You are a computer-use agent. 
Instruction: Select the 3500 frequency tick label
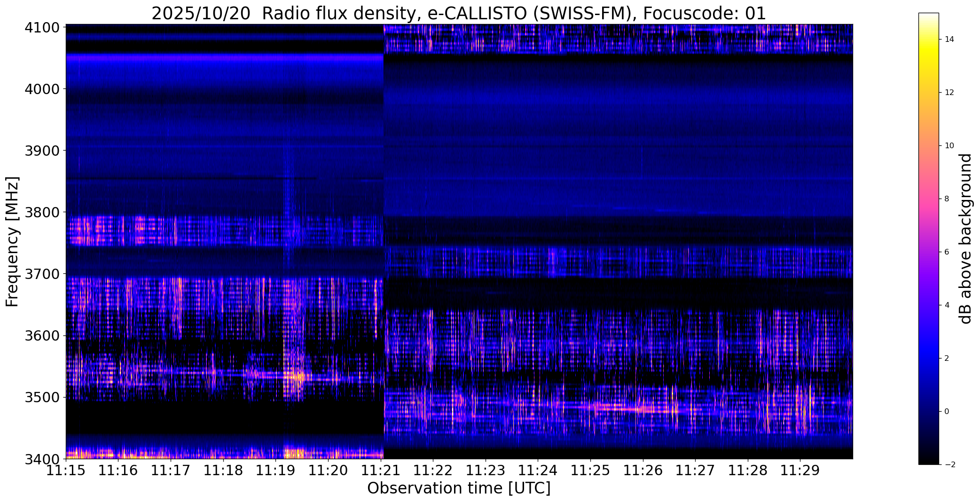[x=42, y=398]
